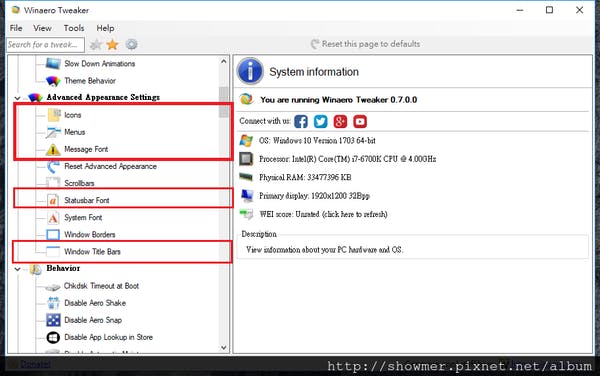600x376 pixels.
Task: Select the 'Chkdsk Timeout at Boot' item text
Action: pos(101,286)
